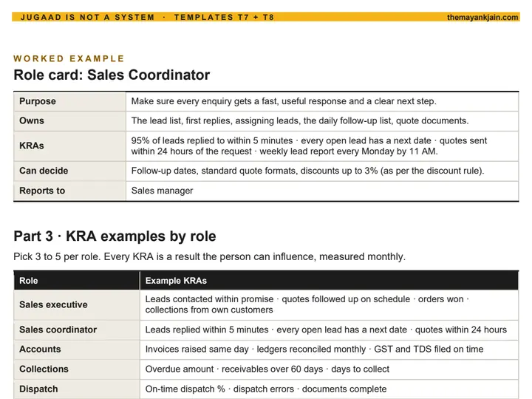Image resolution: width=532 pixels, height=399 pixels.
Task: Click the 'Part 3 · KRA examples by role' heading
Action: tap(115, 236)
